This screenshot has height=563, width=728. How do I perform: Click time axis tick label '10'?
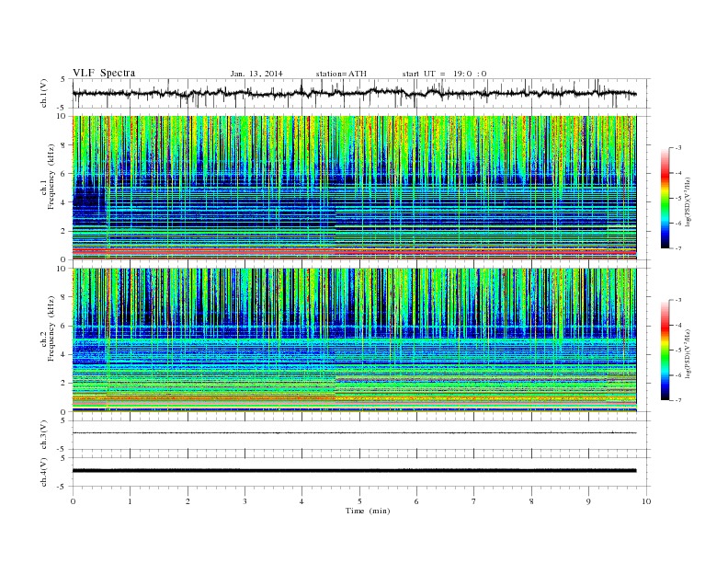(x=646, y=501)
